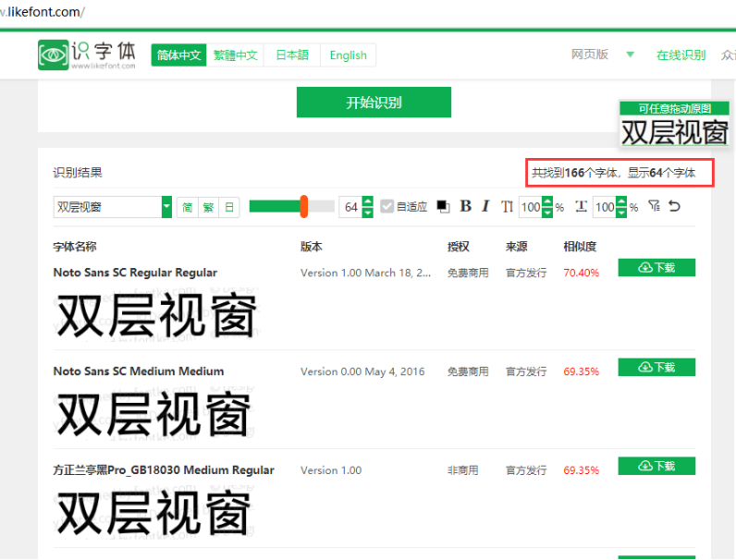Viewport: 736px width, 560px height.
Task: Toggle the 自适应 checkbox
Action: coord(387,207)
